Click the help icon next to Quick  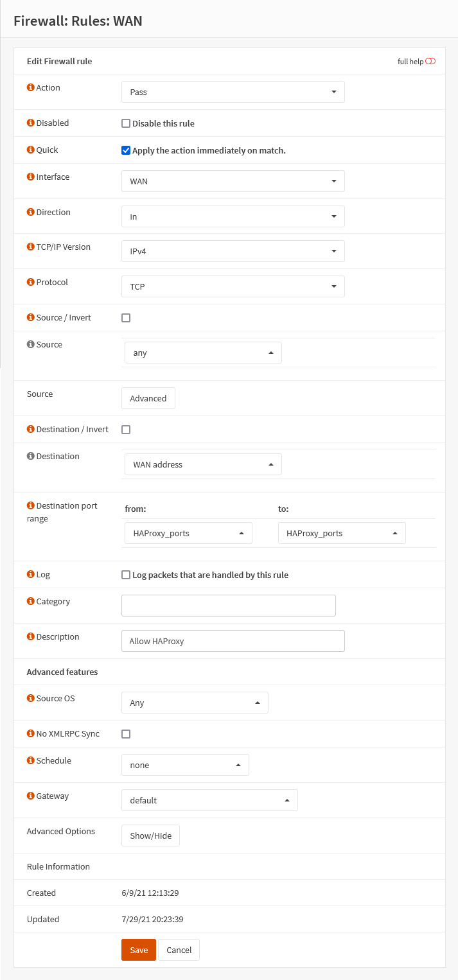tap(30, 150)
